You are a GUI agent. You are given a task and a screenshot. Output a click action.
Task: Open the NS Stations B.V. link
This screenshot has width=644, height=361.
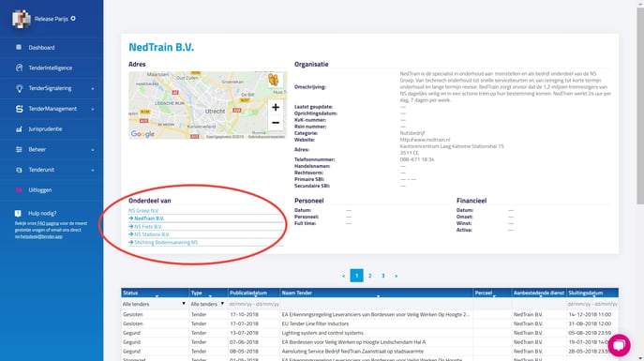click(x=152, y=234)
